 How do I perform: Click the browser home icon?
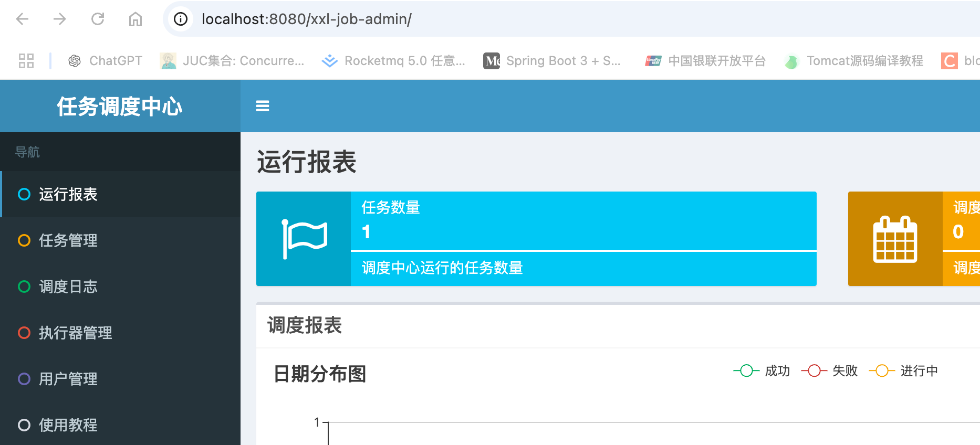click(135, 19)
